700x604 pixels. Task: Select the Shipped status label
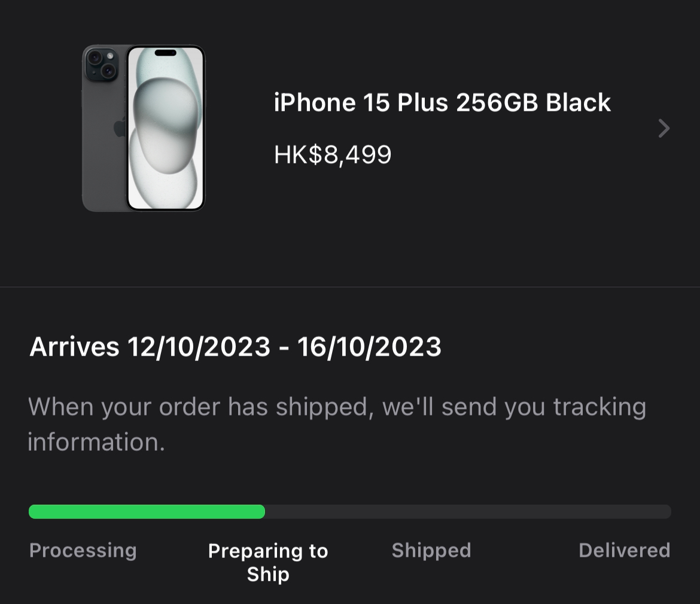[431, 550]
